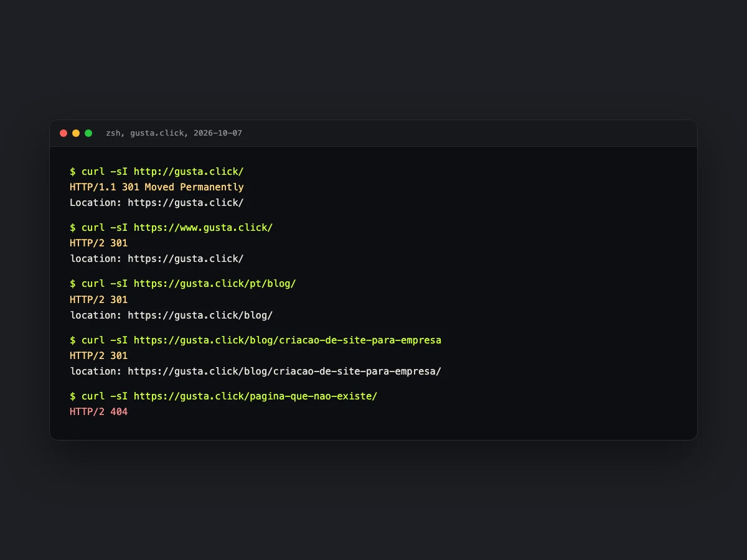
Task: Click the curl command for criacao-de-site-para-empresa without trailing slash
Action: [x=261, y=340]
